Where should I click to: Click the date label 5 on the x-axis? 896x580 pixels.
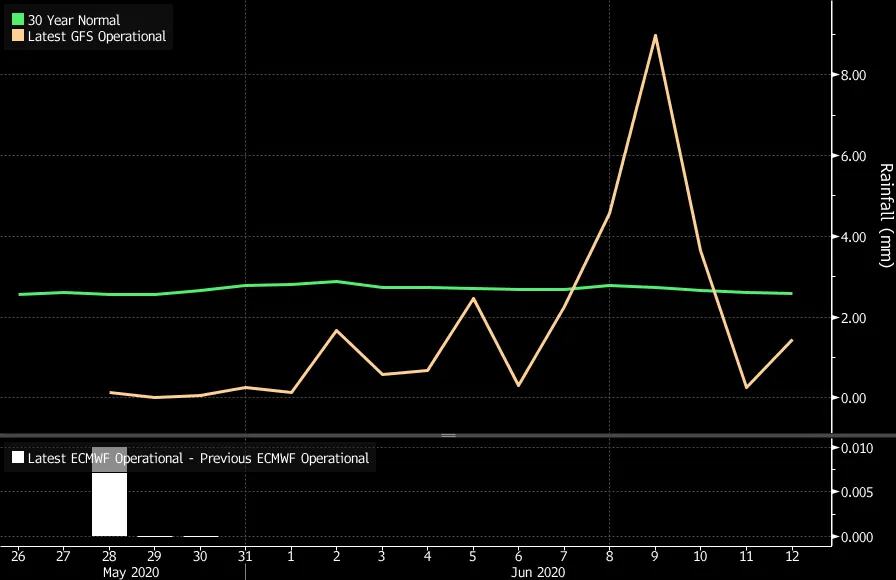[x=473, y=556]
